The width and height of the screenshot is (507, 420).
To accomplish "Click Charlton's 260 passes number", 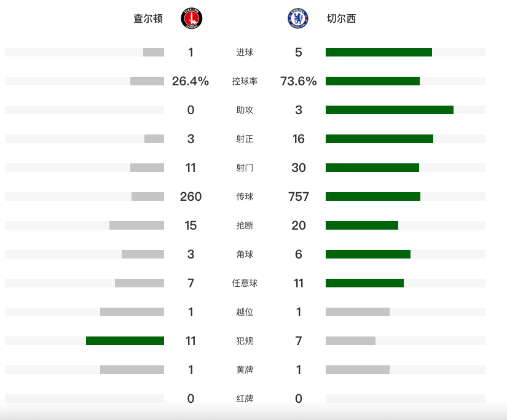I will click(x=191, y=196).
